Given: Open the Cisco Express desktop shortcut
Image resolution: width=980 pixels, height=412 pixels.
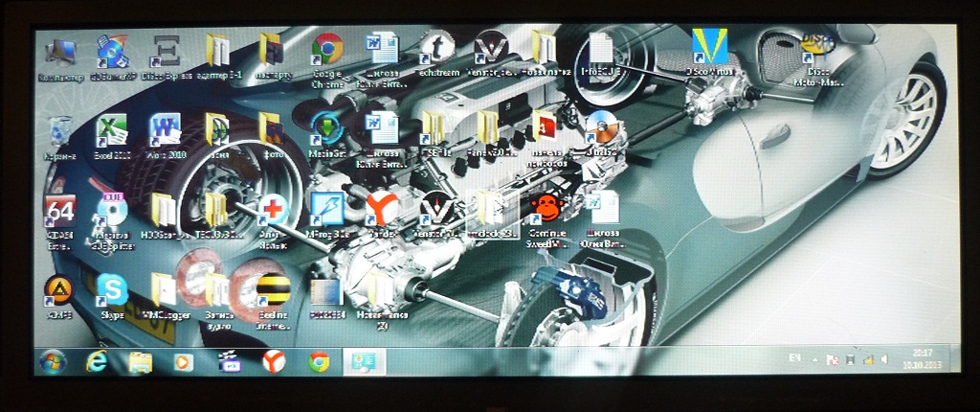Looking at the screenshot, I should pyautogui.click(x=167, y=49).
